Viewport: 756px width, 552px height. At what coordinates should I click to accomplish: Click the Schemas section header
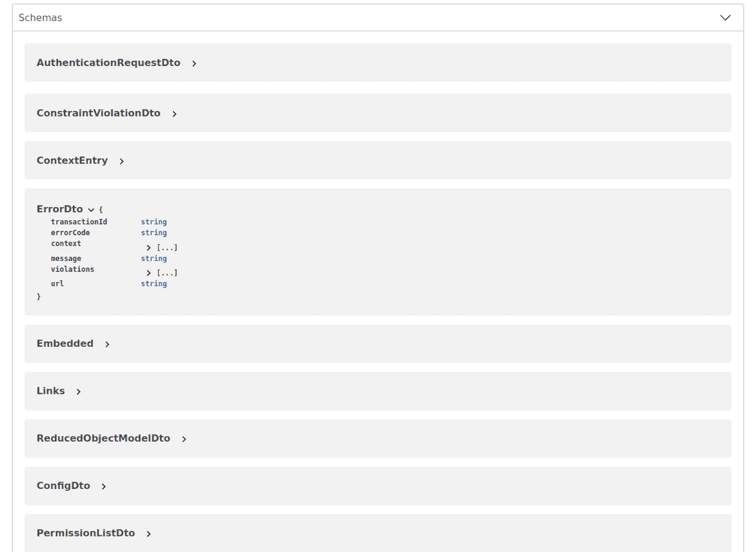[x=40, y=17]
